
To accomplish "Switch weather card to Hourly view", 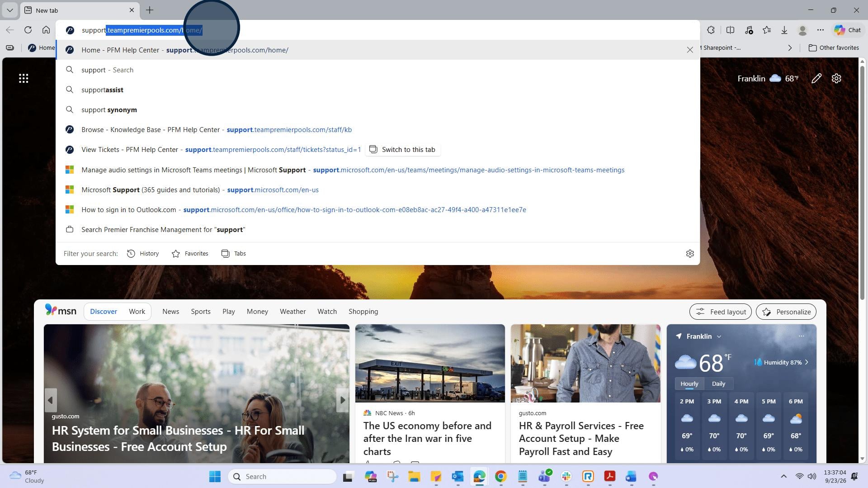I will point(689,384).
